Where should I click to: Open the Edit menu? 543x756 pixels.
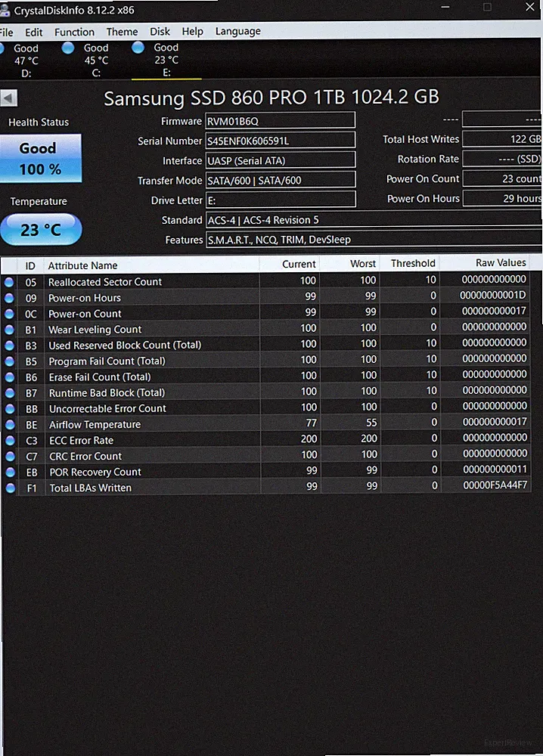[x=34, y=33]
